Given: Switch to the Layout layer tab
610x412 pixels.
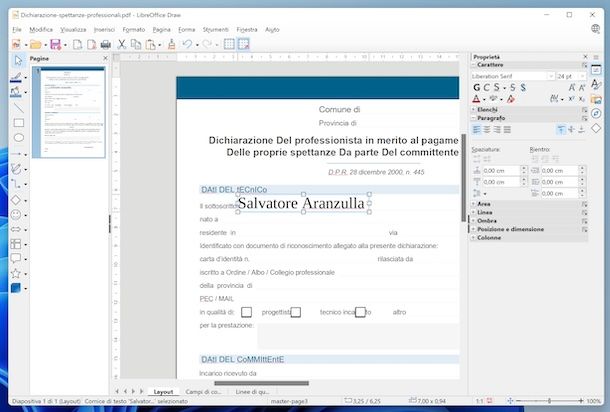Looking at the screenshot, I should [x=163, y=392].
